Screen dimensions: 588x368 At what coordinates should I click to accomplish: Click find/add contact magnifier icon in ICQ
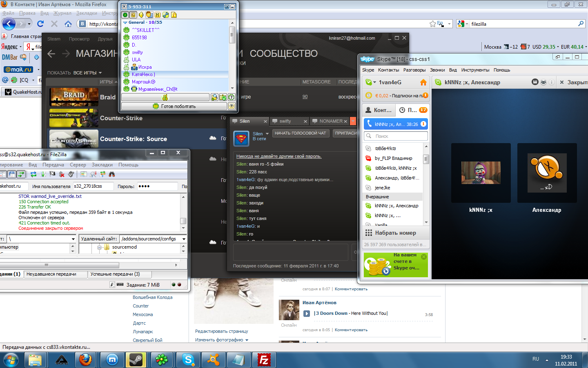[214, 97]
